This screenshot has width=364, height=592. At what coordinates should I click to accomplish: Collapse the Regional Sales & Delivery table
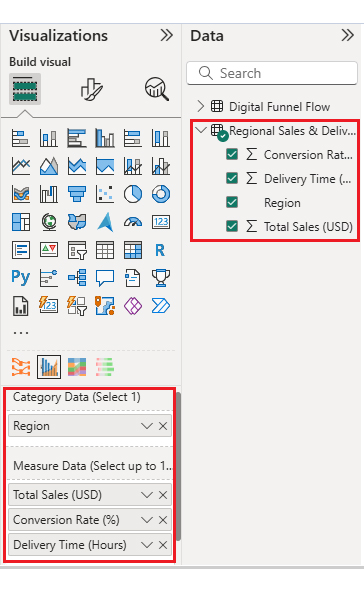click(201, 130)
